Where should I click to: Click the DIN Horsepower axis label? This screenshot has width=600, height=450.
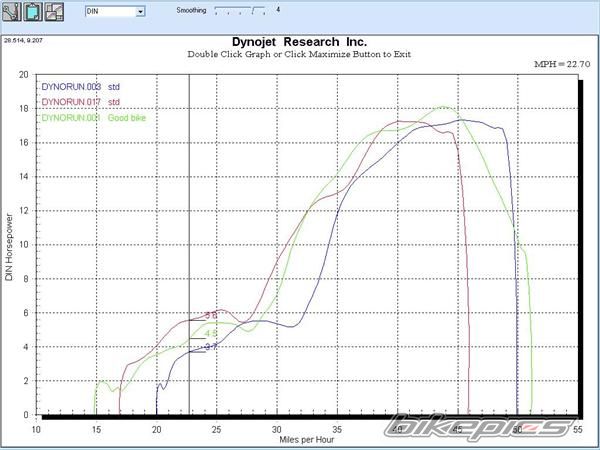point(9,246)
